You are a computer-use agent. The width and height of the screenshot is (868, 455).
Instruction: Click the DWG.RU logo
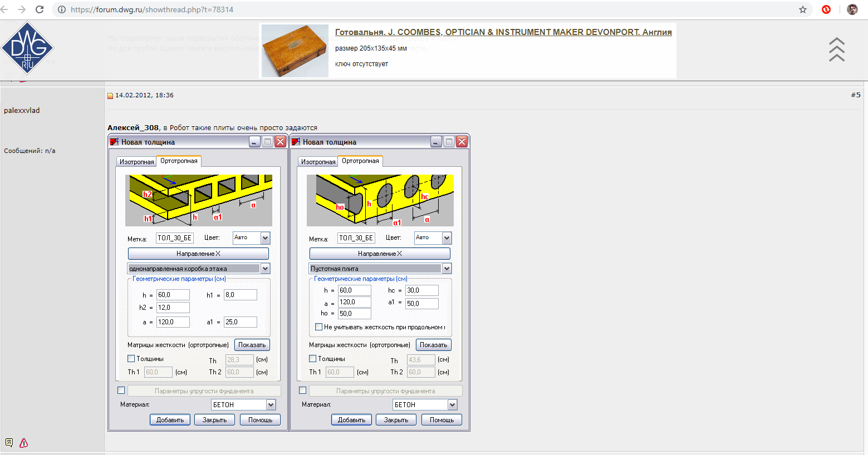[x=27, y=48]
